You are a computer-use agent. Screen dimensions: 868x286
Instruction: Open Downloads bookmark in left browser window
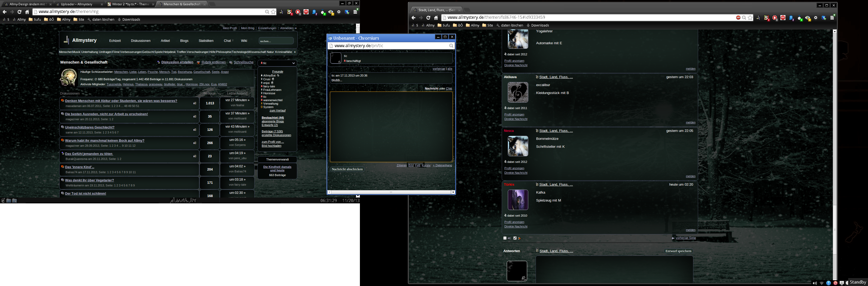tap(129, 20)
